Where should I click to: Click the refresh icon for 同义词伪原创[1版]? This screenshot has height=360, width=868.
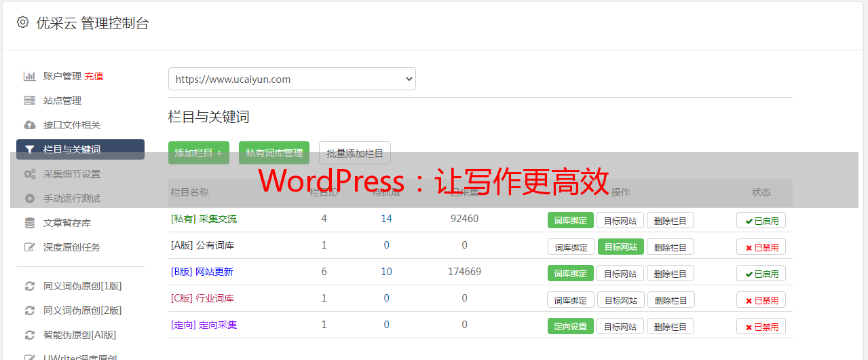coord(29,286)
